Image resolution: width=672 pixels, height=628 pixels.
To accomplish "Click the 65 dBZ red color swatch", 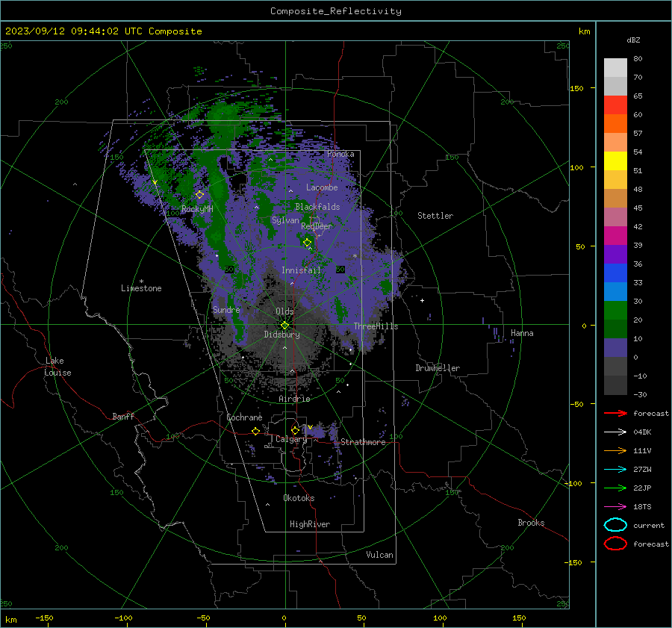I will pos(615,105).
